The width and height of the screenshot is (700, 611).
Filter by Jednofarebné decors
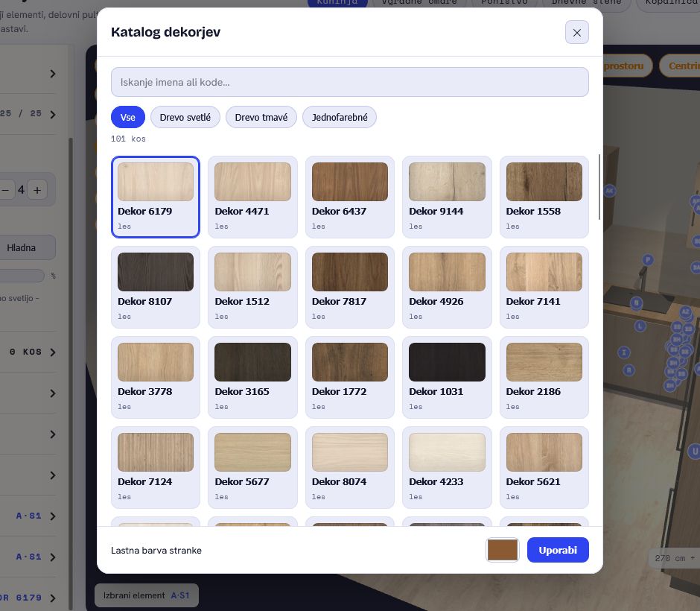(x=340, y=117)
